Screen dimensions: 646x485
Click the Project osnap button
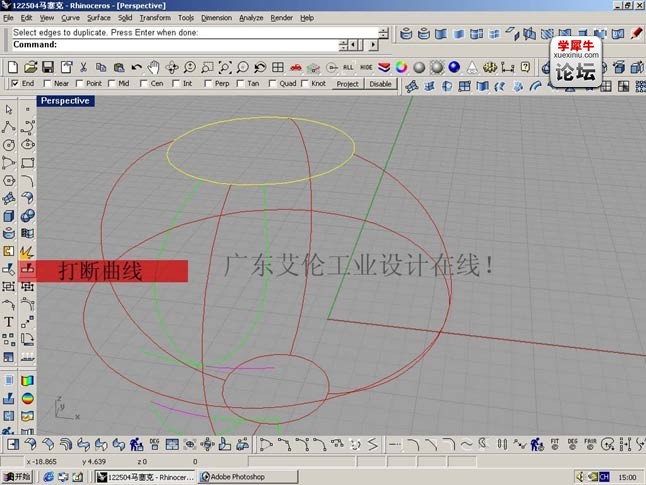[x=347, y=84]
